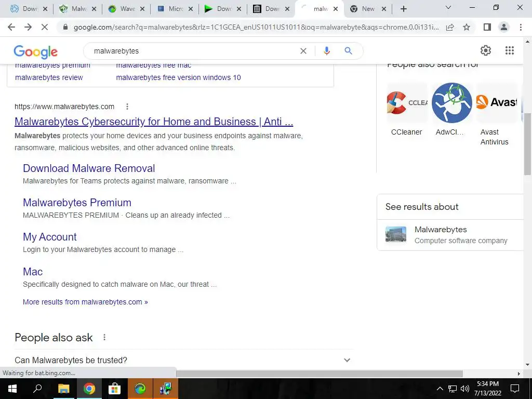
Task: Open the Chrome profile avatar
Action: (x=504, y=27)
